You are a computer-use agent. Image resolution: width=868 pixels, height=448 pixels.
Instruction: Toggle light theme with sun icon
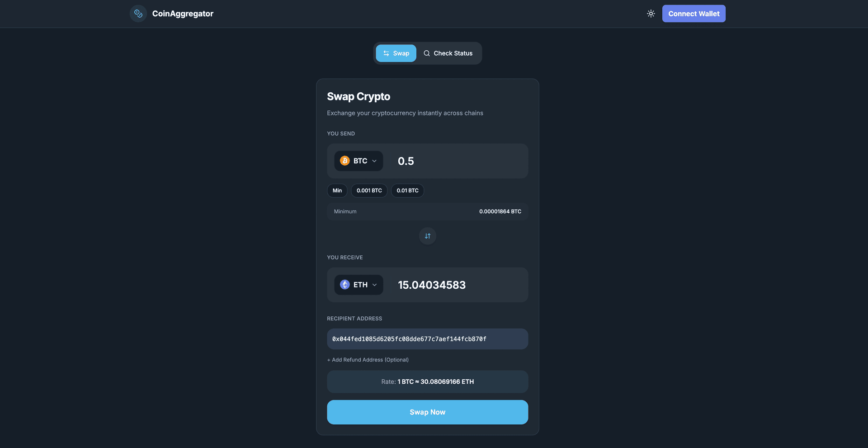point(651,14)
